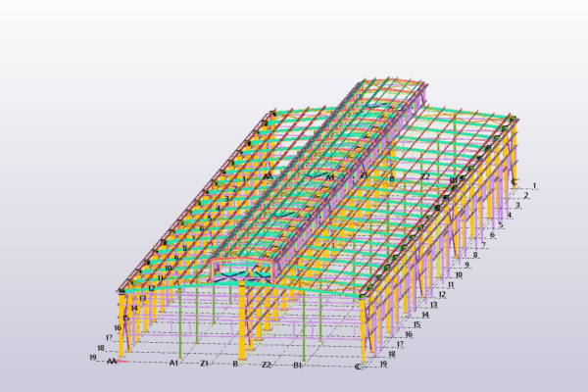Click grid number 18 on the right side
The width and height of the screenshot is (588, 392).
pos(392,354)
